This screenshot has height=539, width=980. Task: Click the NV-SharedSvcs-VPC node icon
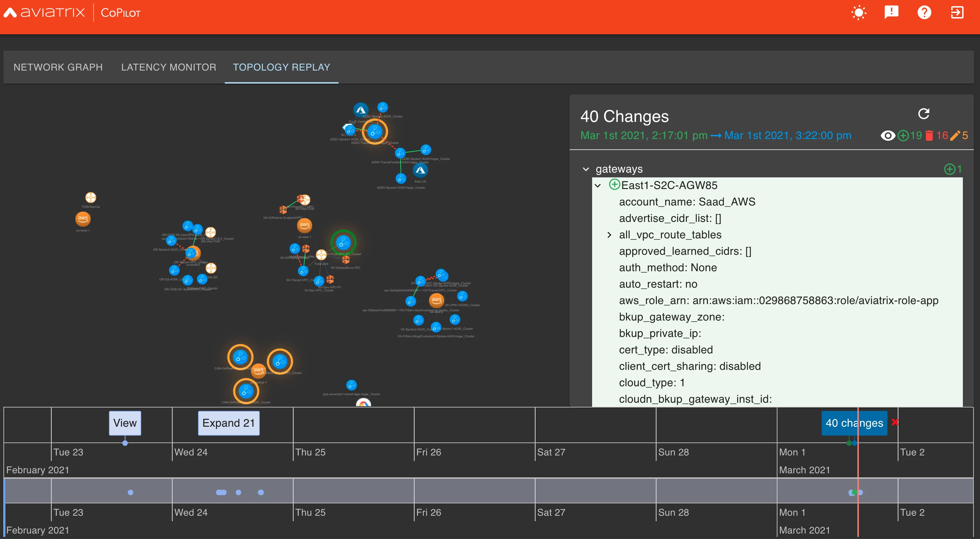(x=345, y=260)
